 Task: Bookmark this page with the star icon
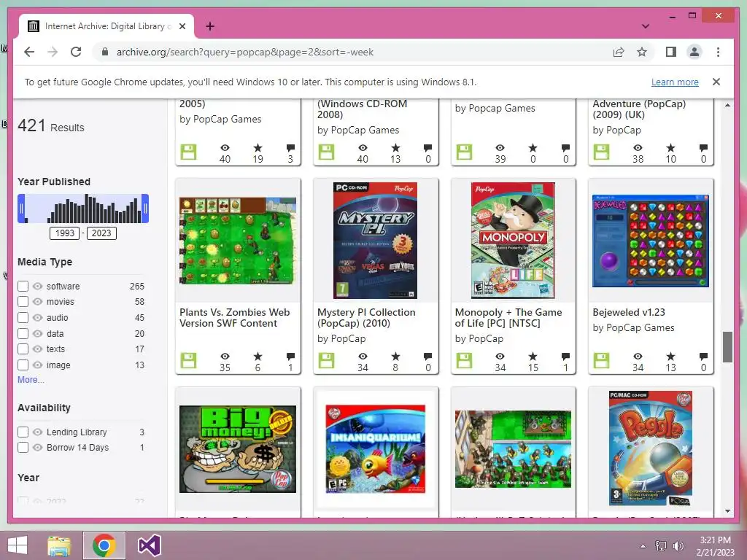tap(642, 52)
